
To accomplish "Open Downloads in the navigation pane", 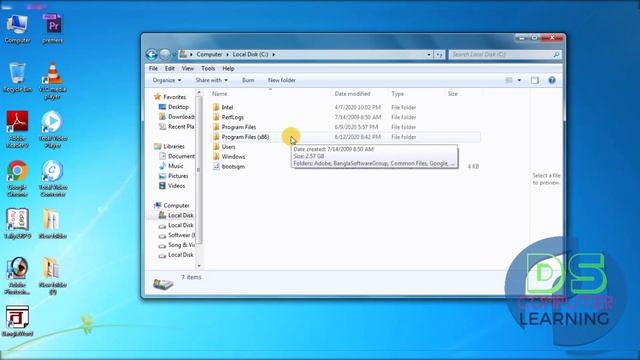I will coord(177,117).
